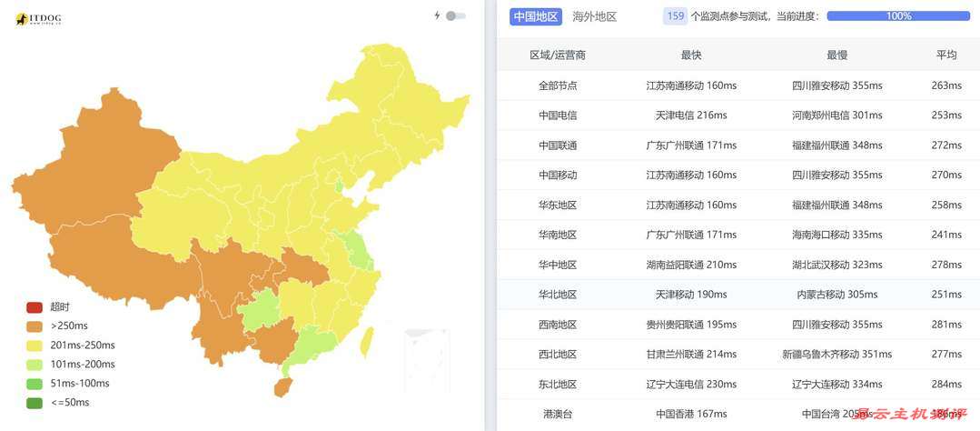Click the 最慢 column header
Image resolution: width=980 pixels, height=431 pixels.
pyautogui.click(x=836, y=55)
